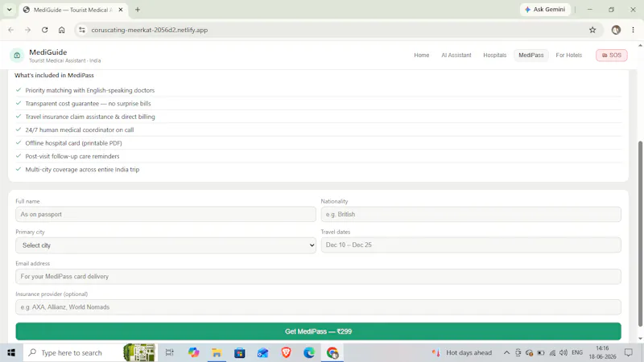Open clock and date in taskbar
644x362 pixels.
click(602, 352)
